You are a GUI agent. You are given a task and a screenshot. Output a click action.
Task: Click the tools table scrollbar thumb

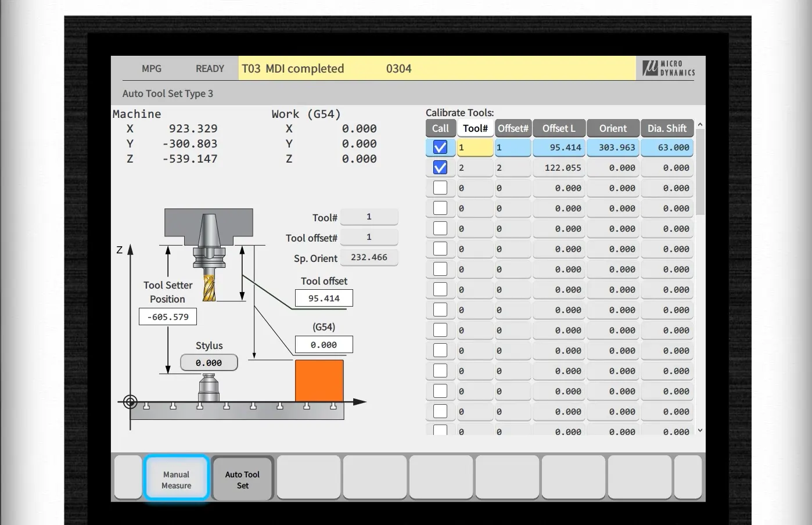click(700, 172)
